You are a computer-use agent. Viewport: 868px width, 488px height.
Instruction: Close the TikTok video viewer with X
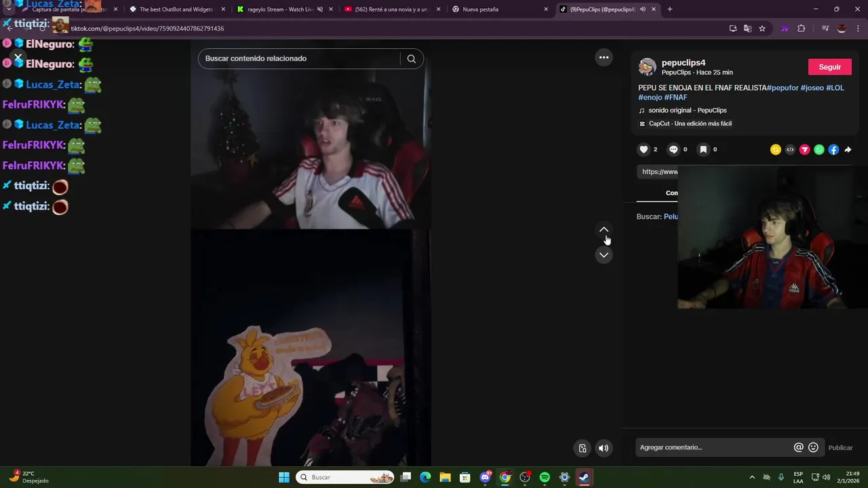(x=18, y=58)
